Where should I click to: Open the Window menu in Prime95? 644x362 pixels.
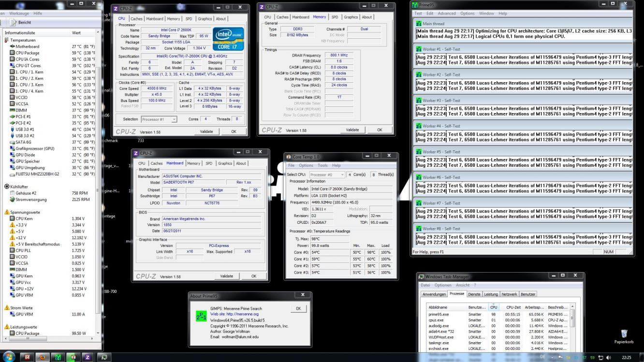[486, 13]
